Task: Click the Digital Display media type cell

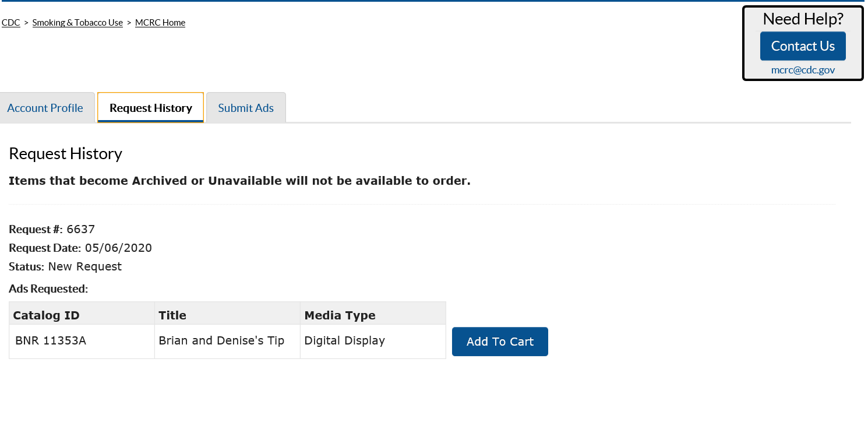Action: (x=345, y=340)
